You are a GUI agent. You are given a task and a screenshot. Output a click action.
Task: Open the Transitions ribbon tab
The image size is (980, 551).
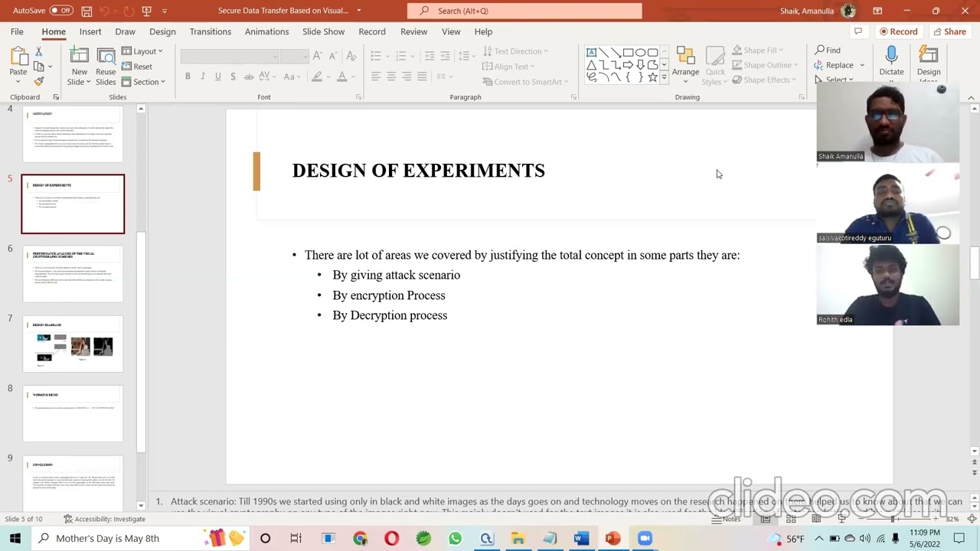[210, 31]
